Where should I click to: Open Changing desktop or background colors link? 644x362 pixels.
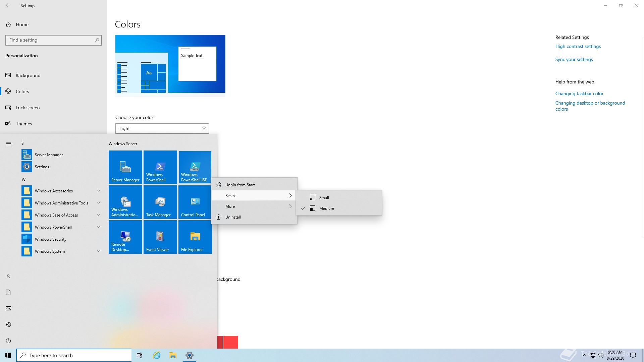[x=590, y=106]
